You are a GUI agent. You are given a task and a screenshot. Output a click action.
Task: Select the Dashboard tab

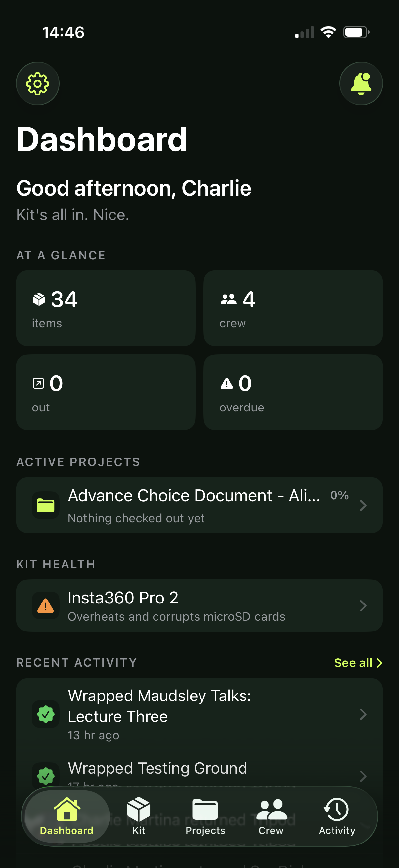pyautogui.click(x=67, y=815)
